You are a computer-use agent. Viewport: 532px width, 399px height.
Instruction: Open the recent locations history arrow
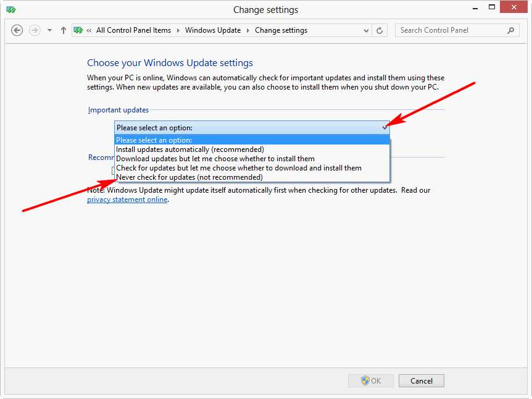click(x=49, y=30)
